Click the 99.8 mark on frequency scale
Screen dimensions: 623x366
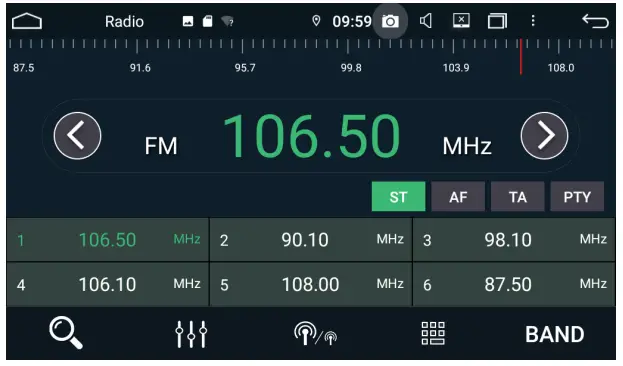(351, 68)
